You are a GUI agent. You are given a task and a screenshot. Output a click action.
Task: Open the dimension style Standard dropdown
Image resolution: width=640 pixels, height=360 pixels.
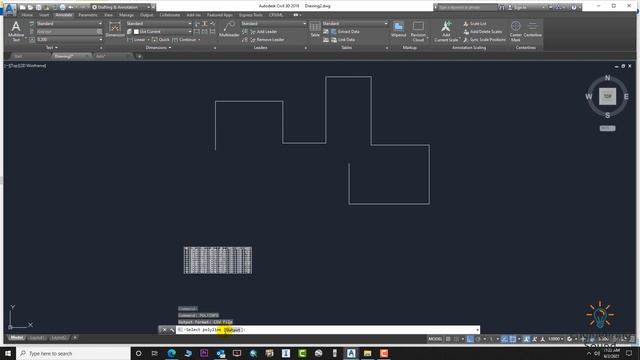159,24
